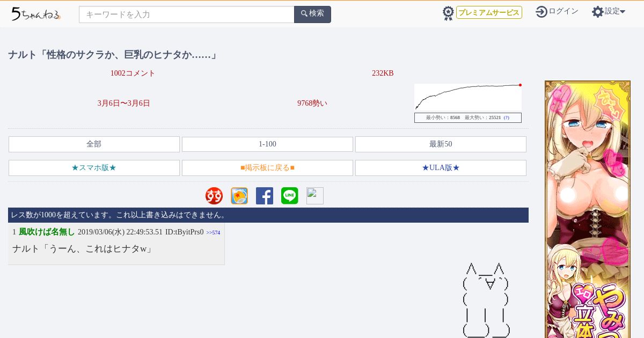This screenshot has width=644, height=338.
Task: Click the login arrow icon
Action: 541,11
